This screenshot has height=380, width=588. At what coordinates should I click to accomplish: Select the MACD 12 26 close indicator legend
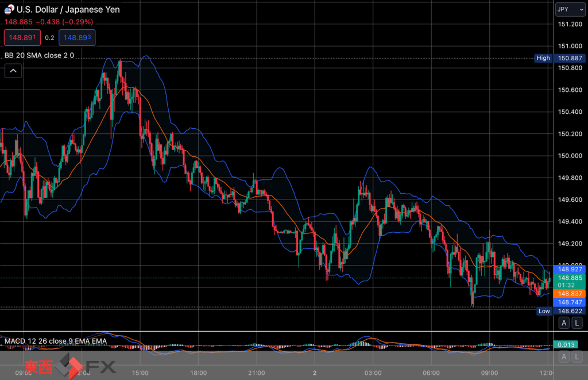(x=56, y=341)
